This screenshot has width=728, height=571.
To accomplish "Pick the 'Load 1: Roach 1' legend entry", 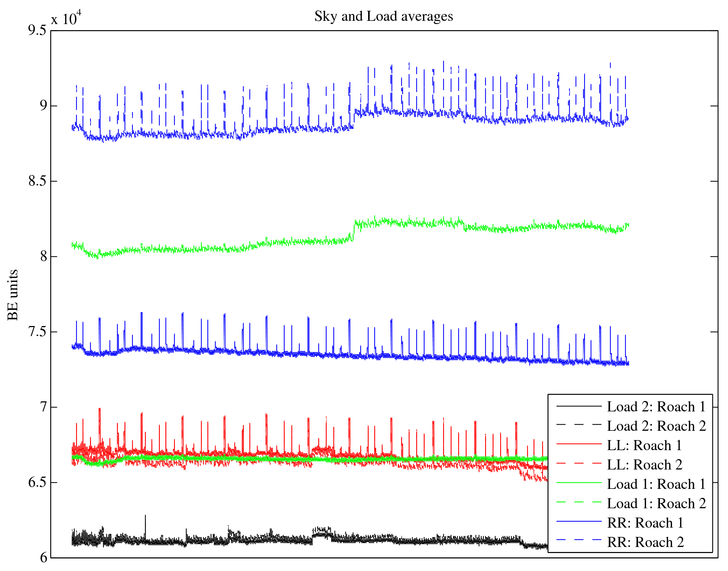I will 656,484.
